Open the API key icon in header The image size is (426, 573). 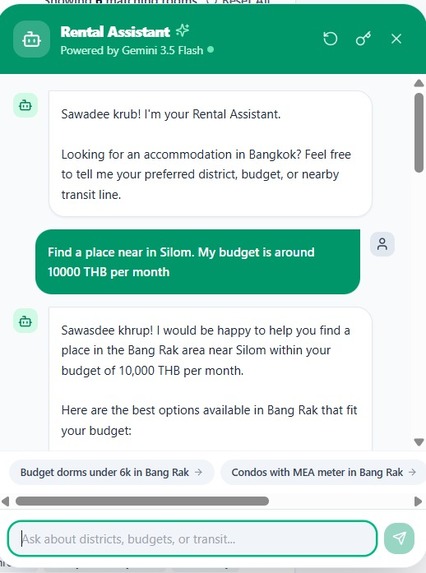coord(363,39)
